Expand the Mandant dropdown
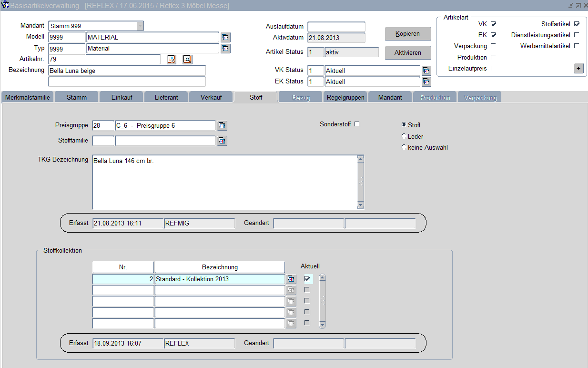Viewport: 588px width, 368px height. 140,26
